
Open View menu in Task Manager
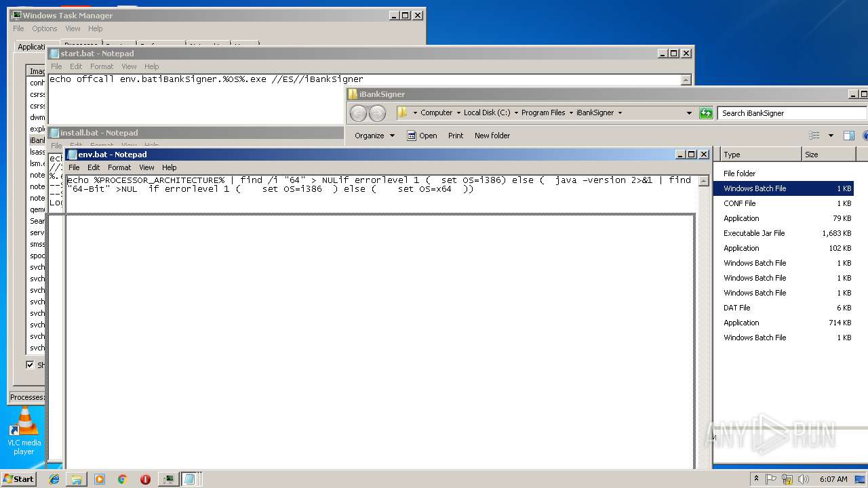tap(73, 28)
